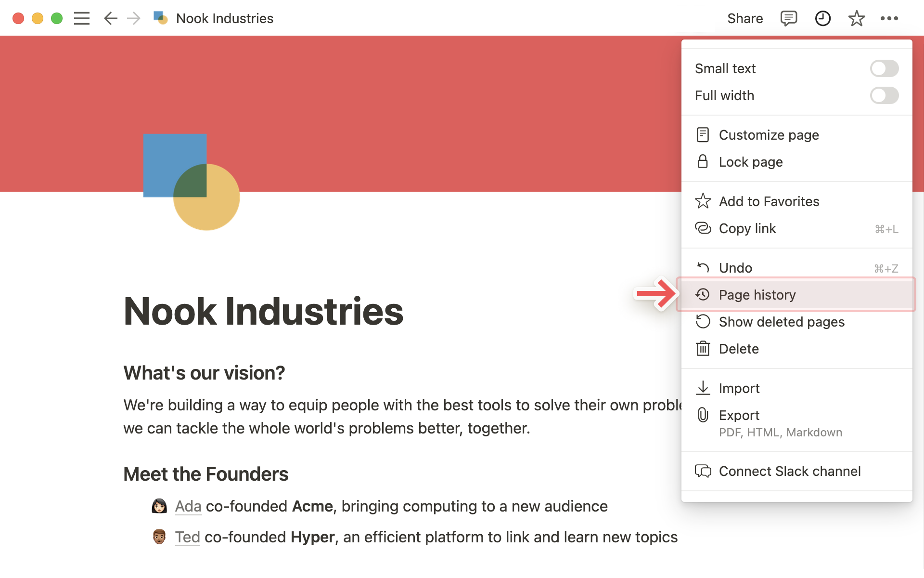924x578 pixels.
Task: Click the Nook Industries page logo icon
Action: click(x=192, y=182)
